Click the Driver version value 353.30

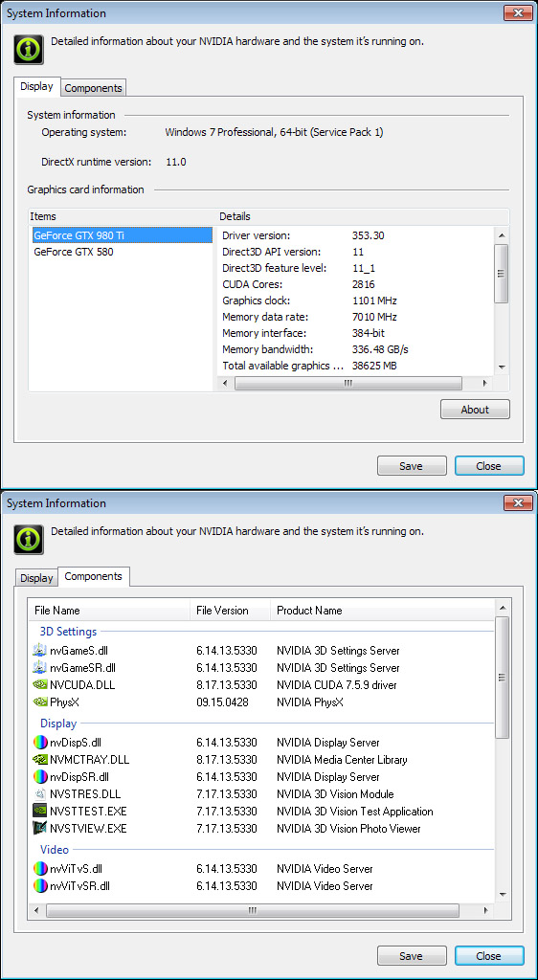(x=368, y=235)
